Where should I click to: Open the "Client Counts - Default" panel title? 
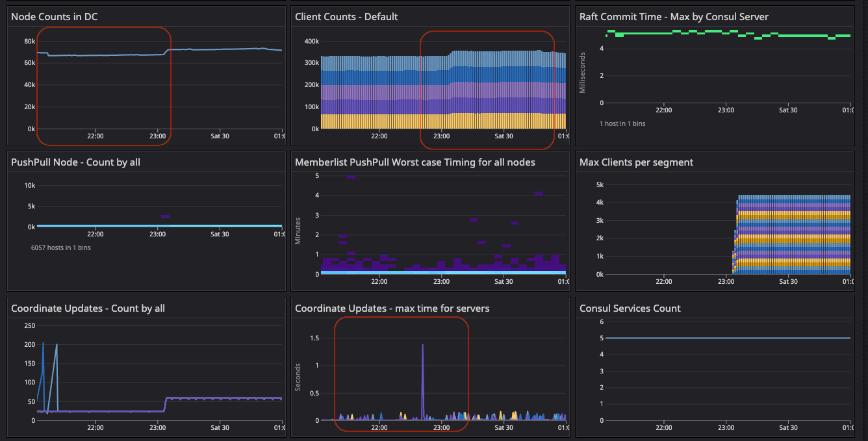tap(346, 16)
